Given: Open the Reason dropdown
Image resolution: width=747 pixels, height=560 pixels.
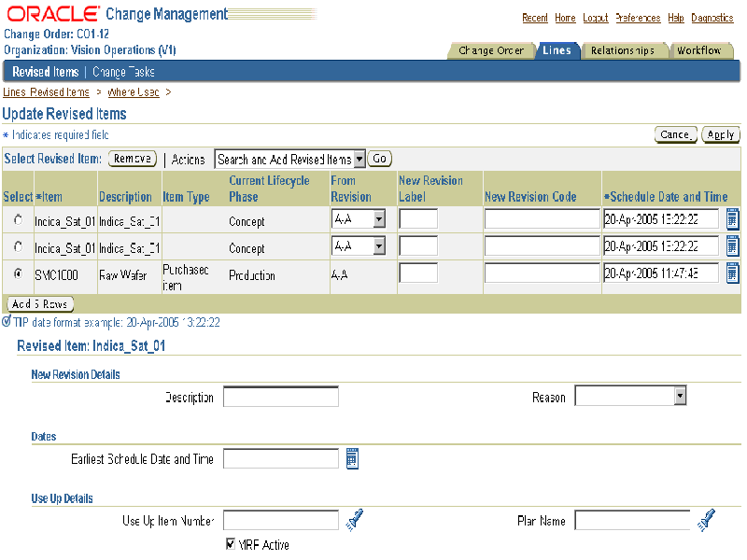Looking at the screenshot, I should (630, 396).
